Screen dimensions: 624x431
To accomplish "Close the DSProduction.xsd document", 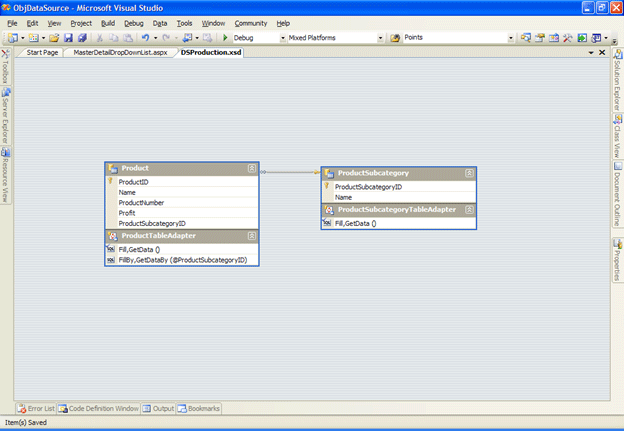I will point(602,53).
